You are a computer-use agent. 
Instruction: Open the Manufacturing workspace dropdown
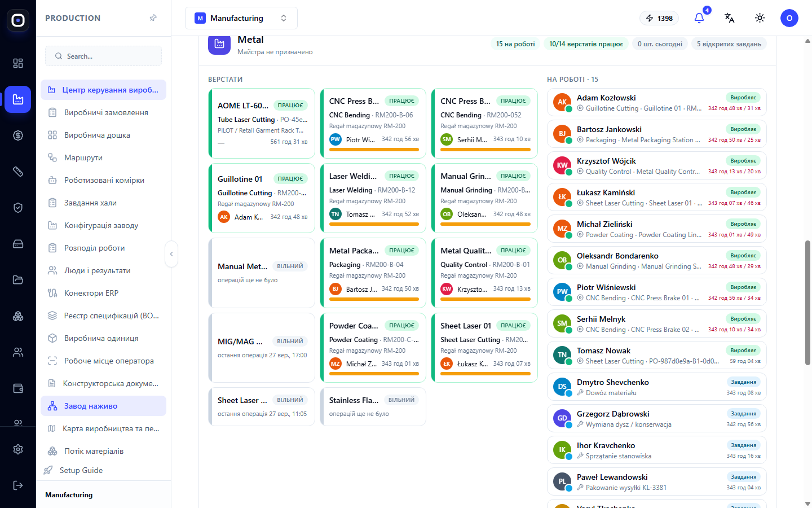point(241,18)
